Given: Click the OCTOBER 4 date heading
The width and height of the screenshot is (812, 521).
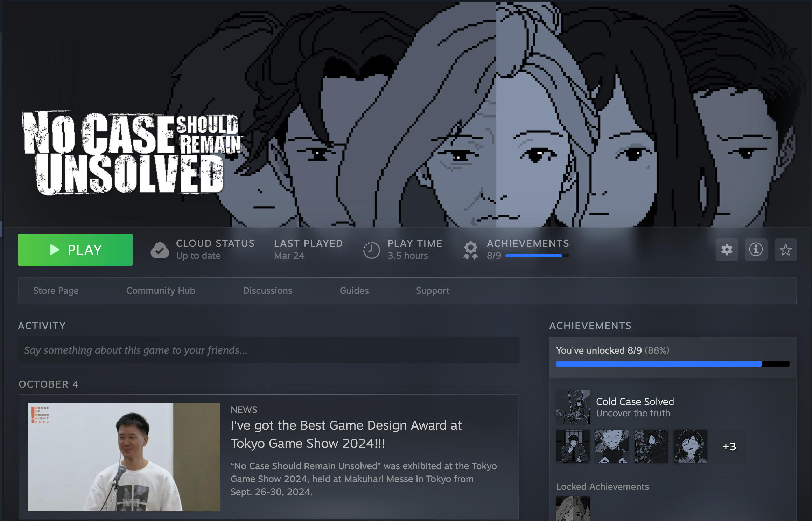Looking at the screenshot, I should 49,384.
